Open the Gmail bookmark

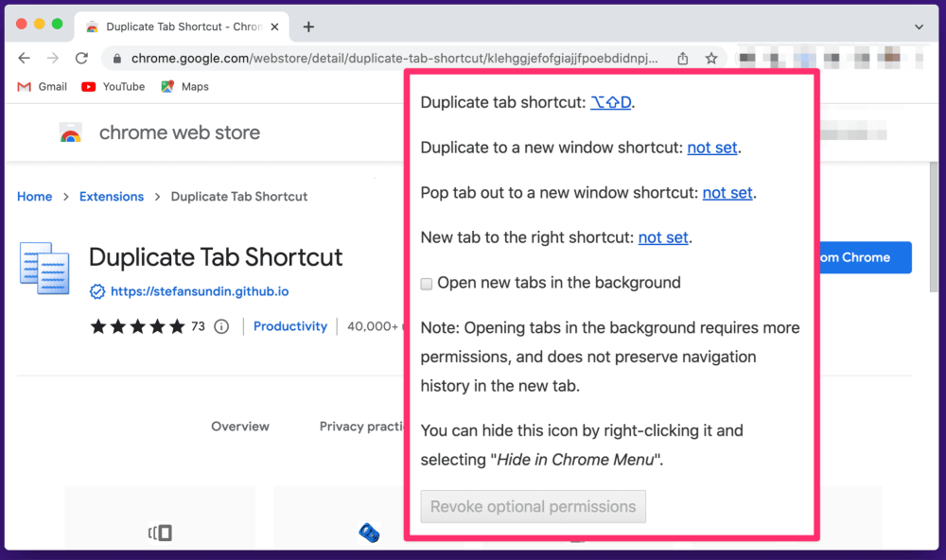tap(42, 87)
